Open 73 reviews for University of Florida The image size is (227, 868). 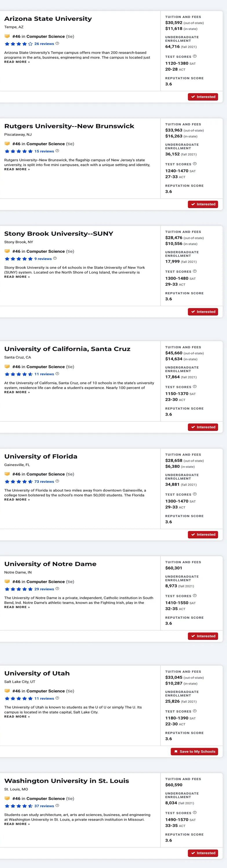point(44,481)
